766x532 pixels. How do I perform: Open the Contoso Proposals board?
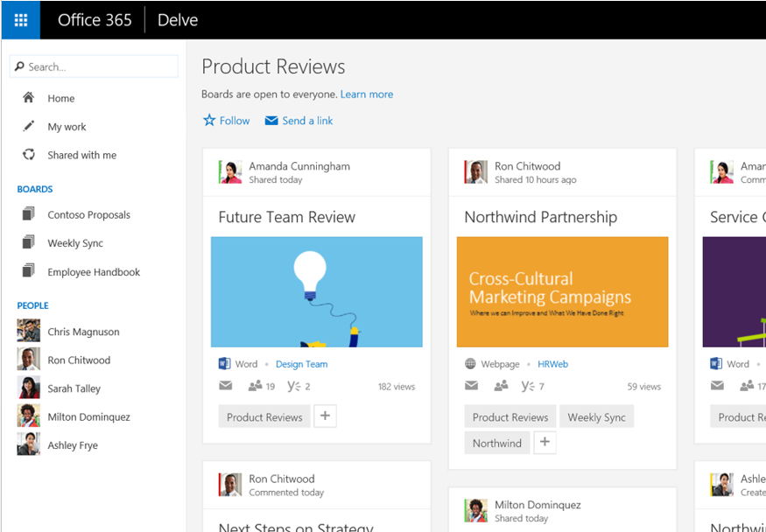click(x=88, y=214)
